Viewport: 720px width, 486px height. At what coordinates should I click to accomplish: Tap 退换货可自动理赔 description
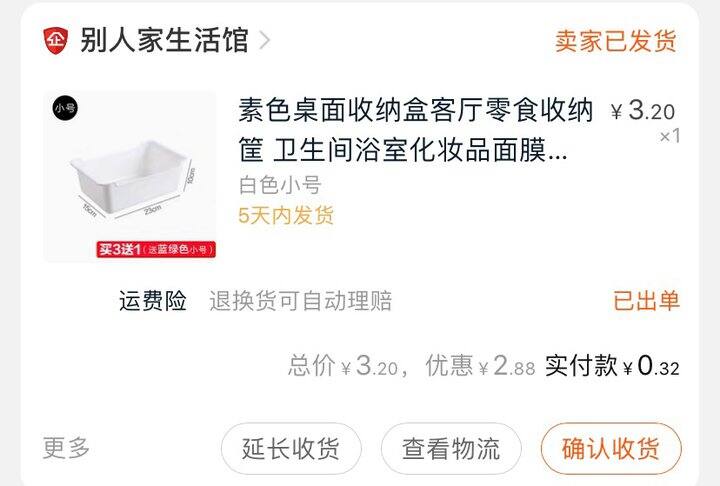(x=300, y=301)
